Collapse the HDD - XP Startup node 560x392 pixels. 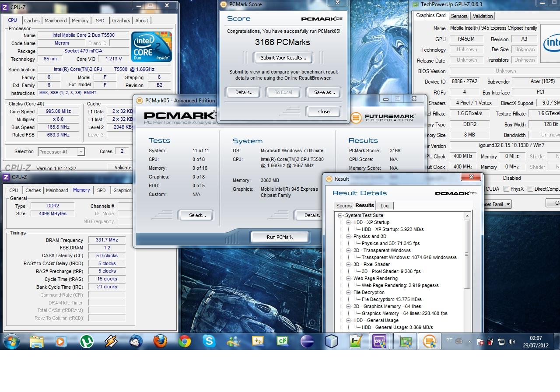(349, 222)
